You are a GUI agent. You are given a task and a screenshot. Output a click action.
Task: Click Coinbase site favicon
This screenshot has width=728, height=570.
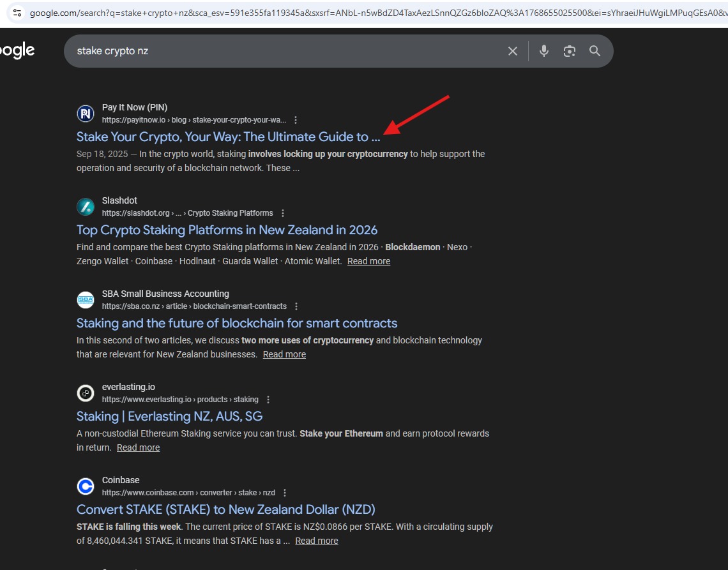[x=86, y=486]
